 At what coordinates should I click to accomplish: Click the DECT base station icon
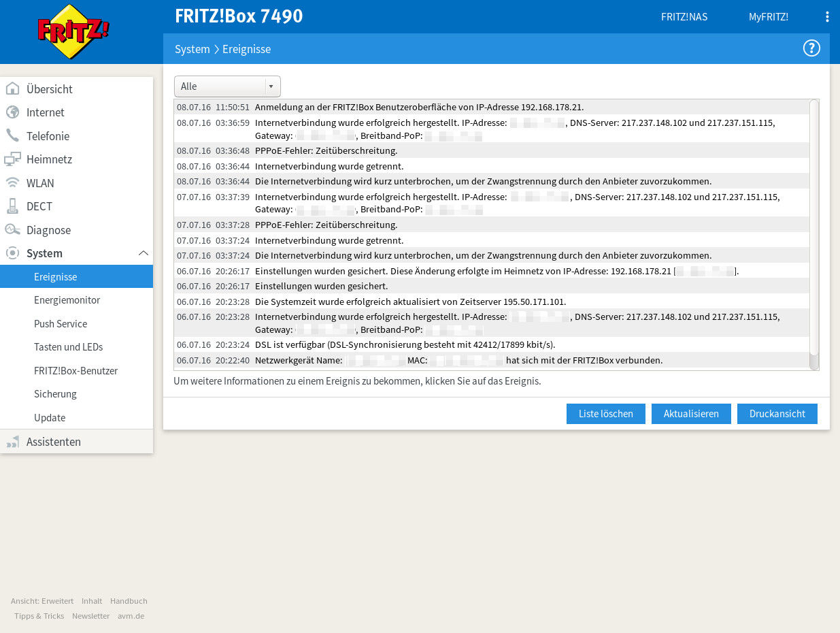tap(12, 206)
